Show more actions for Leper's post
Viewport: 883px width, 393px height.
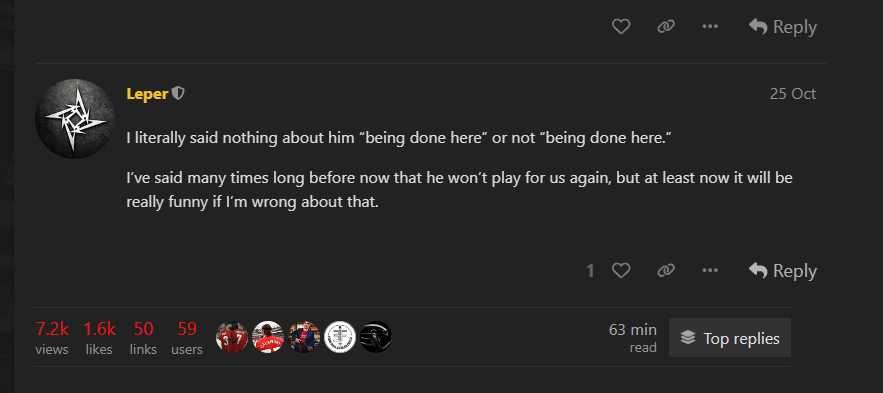[x=710, y=271]
